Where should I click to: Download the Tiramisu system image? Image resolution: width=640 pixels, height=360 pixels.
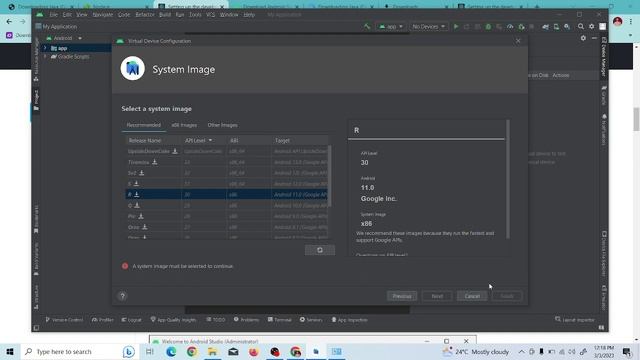pyautogui.click(x=155, y=162)
